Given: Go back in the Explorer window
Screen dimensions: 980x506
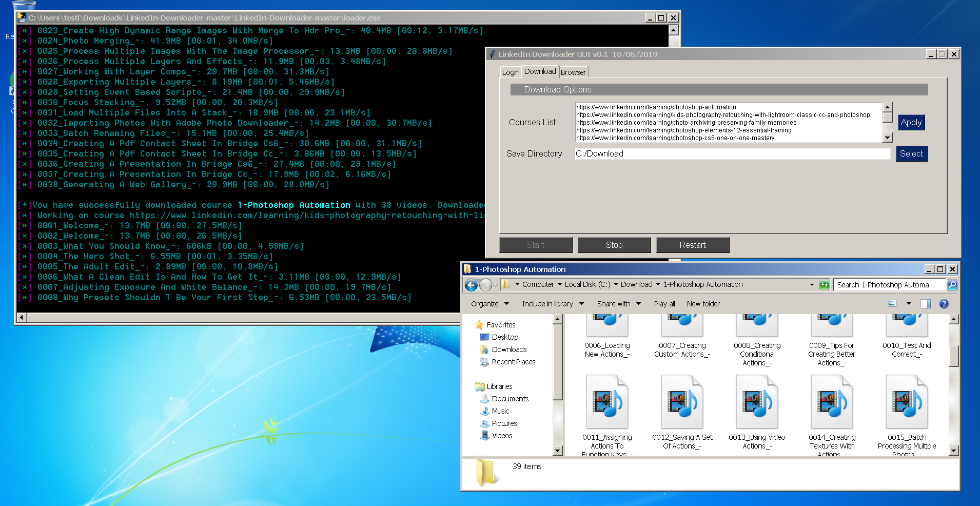Looking at the screenshot, I should [471, 285].
